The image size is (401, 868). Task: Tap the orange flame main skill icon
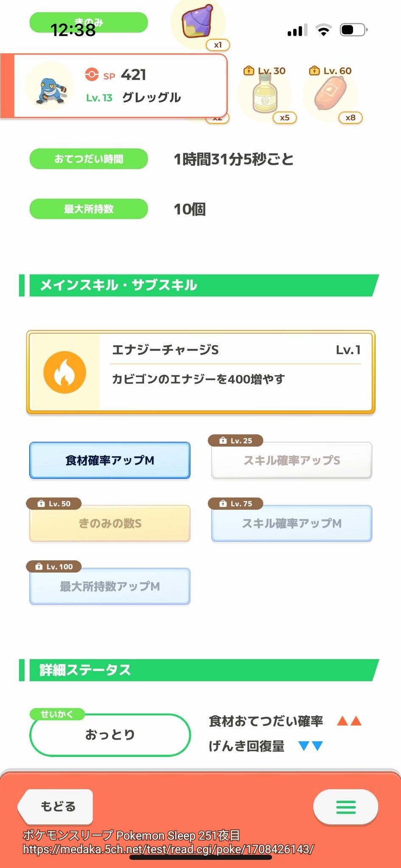coord(64,372)
